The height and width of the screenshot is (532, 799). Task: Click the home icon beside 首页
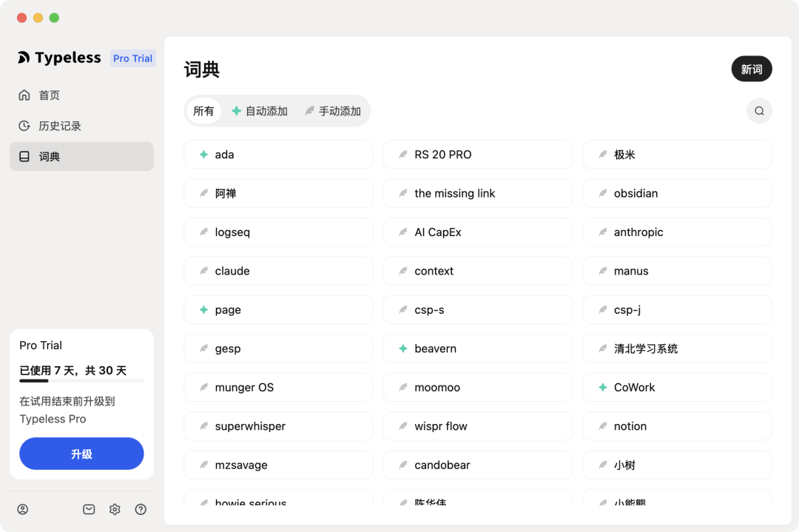pos(24,95)
